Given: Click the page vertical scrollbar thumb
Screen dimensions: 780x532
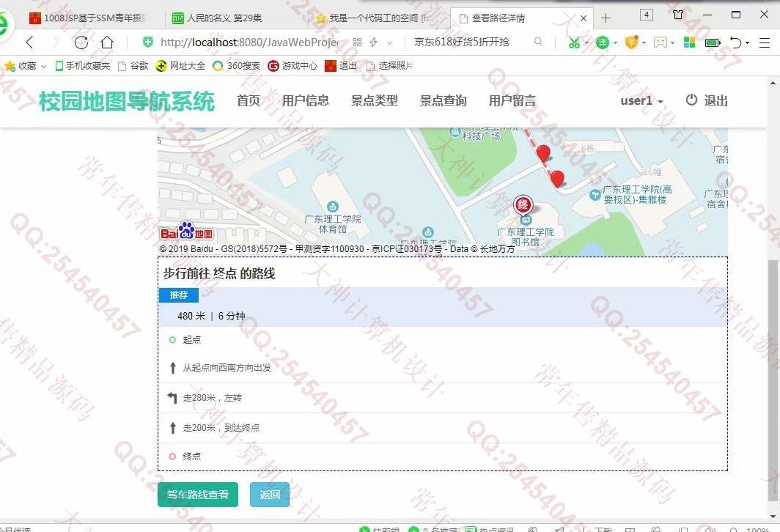Looking at the screenshot, I should [x=773, y=380].
